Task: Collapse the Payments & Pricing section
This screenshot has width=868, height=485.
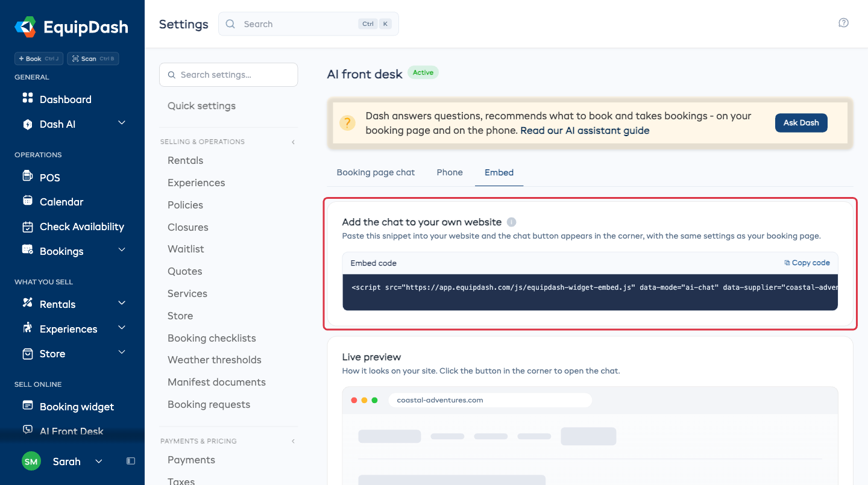Action: click(x=294, y=441)
